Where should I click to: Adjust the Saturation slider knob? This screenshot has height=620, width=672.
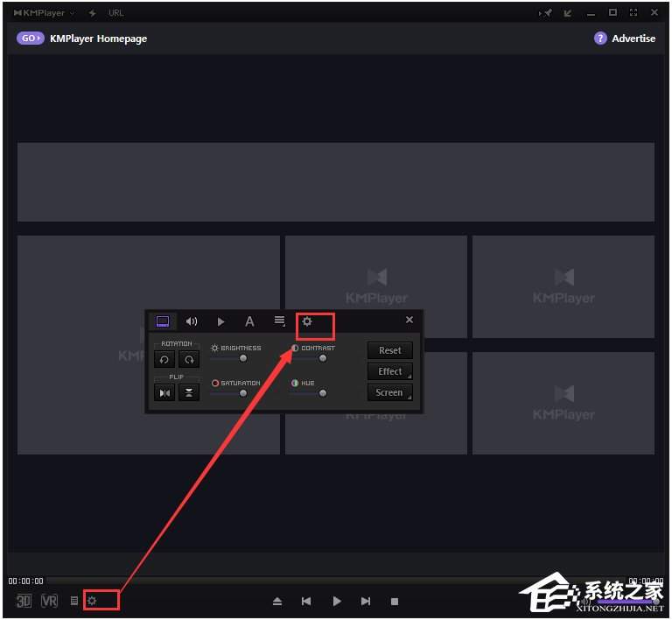[243, 393]
